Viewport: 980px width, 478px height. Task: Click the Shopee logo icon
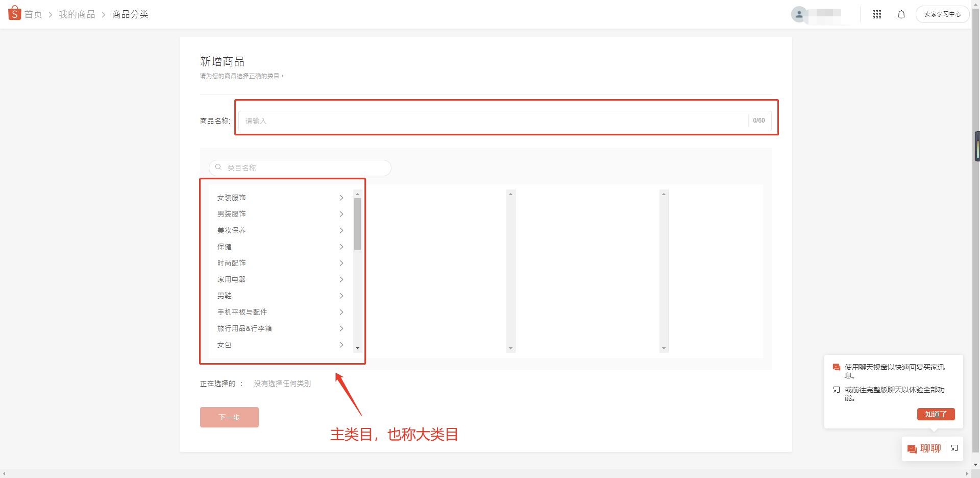click(x=14, y=13)
